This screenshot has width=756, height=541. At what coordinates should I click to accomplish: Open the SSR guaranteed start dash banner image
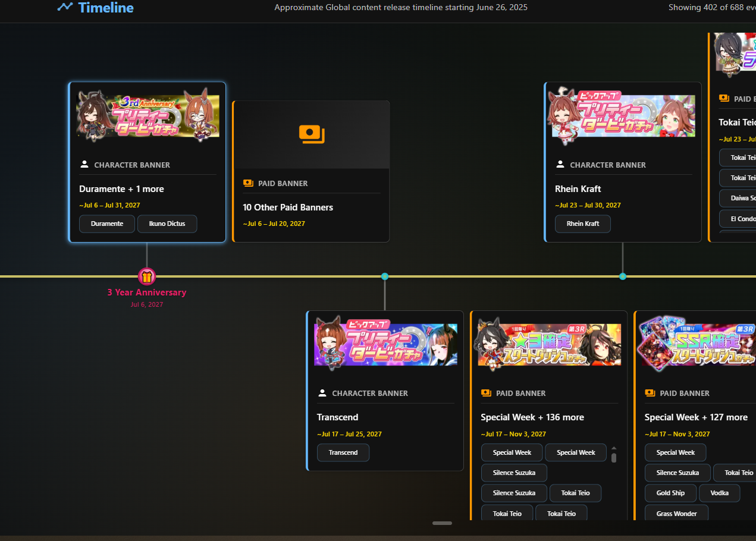(x=696, y=344)
